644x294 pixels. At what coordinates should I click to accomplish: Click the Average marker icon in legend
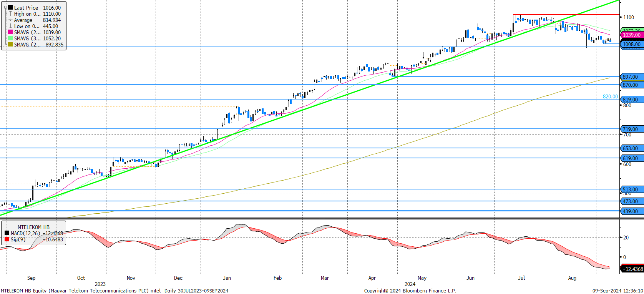(x=11, y=20)
